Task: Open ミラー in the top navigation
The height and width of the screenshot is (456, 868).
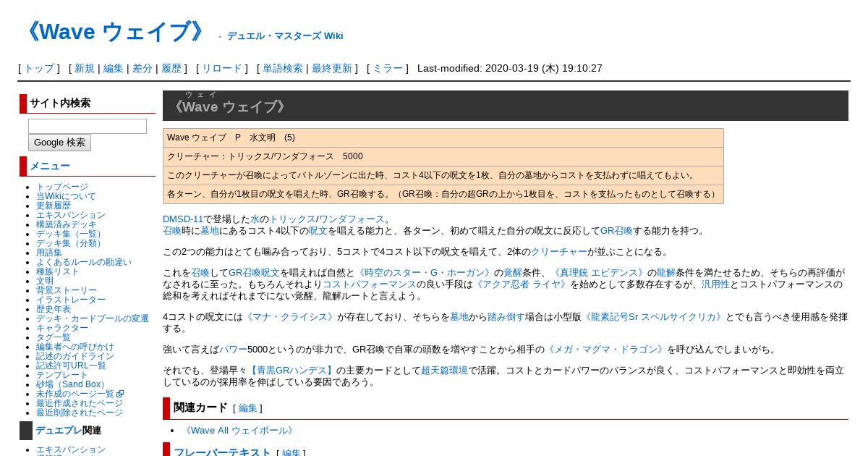Action: tap(388, 68)
